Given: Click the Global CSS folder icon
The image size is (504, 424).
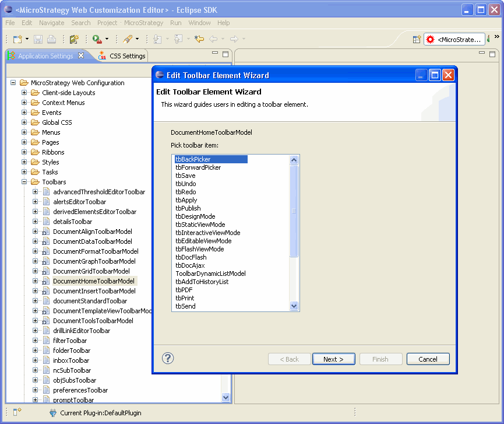Looking at the screenshot, I should coord(35,122).
